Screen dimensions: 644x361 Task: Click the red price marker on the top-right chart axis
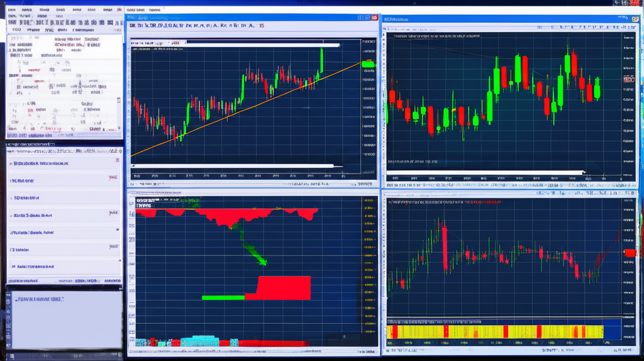pyautogui.click(x=628, y=81)
